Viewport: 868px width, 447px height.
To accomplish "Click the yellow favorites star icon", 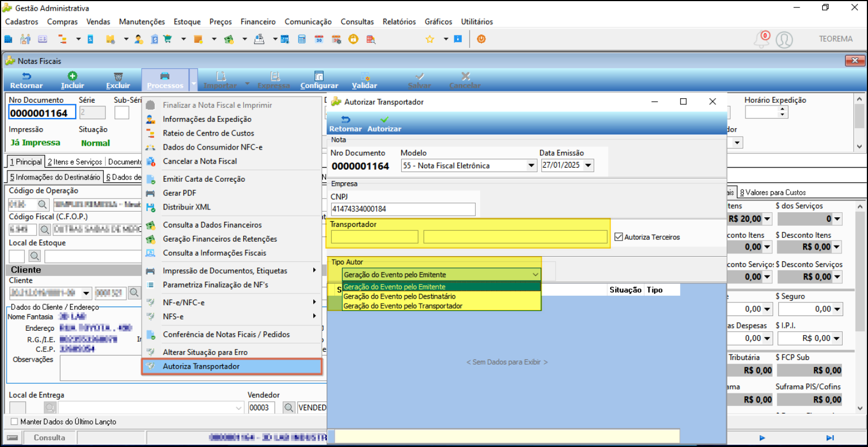I will point(430,40).
